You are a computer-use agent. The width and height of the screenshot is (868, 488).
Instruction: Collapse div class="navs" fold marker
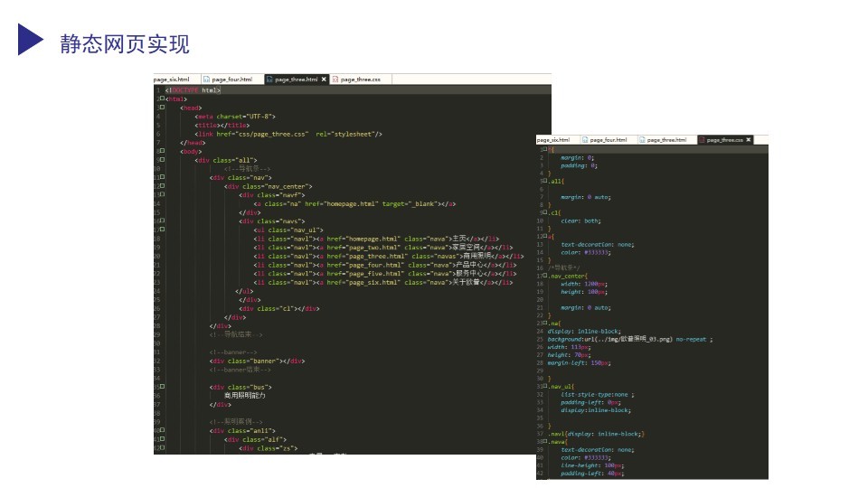pyautogui.click(x=162, y=221)
